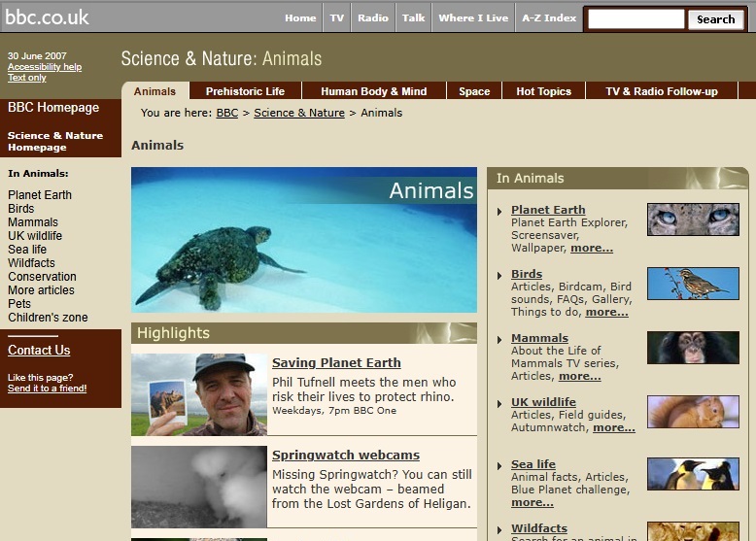756x541 pixels.
Task: Open the Mammals chimpanzee thumbnail
Action: click(x=693, y=348)
